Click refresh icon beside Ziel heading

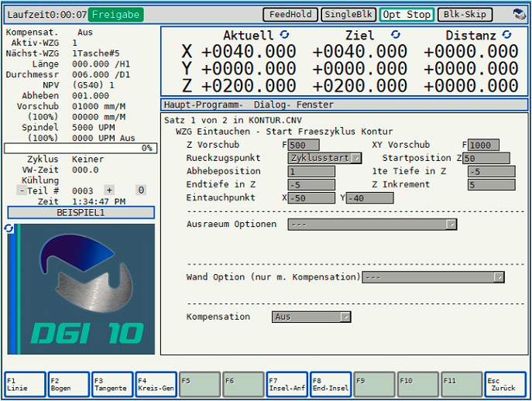click(x=396, y=35)
